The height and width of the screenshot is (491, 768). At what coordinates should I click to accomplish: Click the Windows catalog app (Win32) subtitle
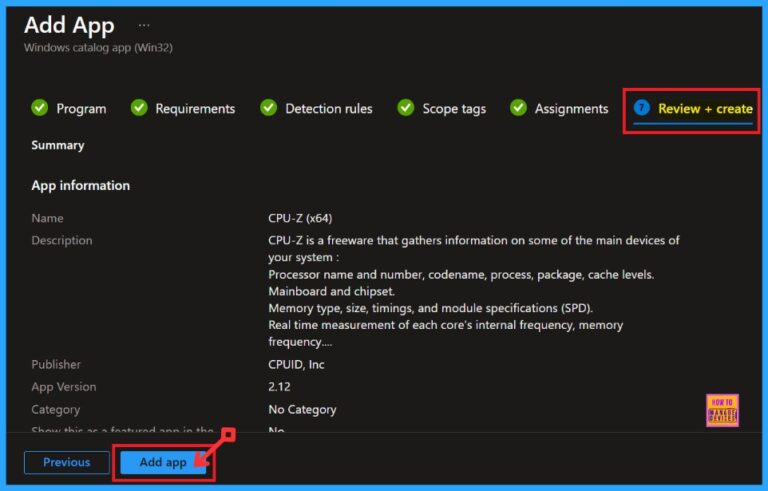pyautogui.click(x=98, y=48)
